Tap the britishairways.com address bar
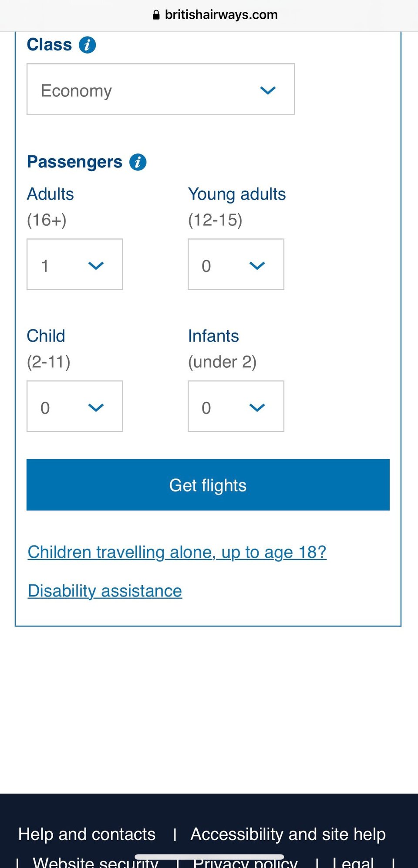Viewport: 418px width, 868px height. pos(221,15)
